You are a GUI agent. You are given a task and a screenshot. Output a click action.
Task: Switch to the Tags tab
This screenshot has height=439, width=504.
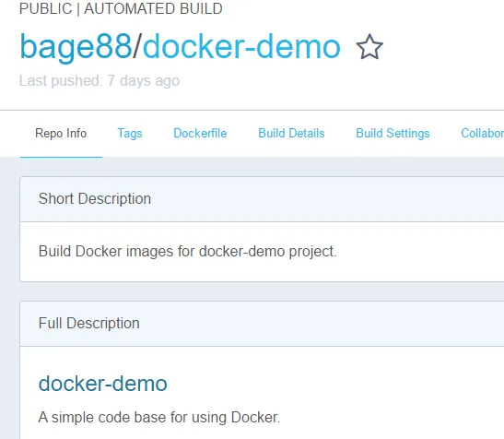130,133
